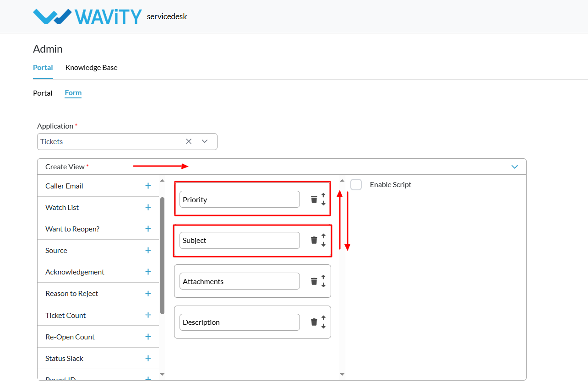
Task: Move the Priority field down with down arrow
Action: coord(323,203)
